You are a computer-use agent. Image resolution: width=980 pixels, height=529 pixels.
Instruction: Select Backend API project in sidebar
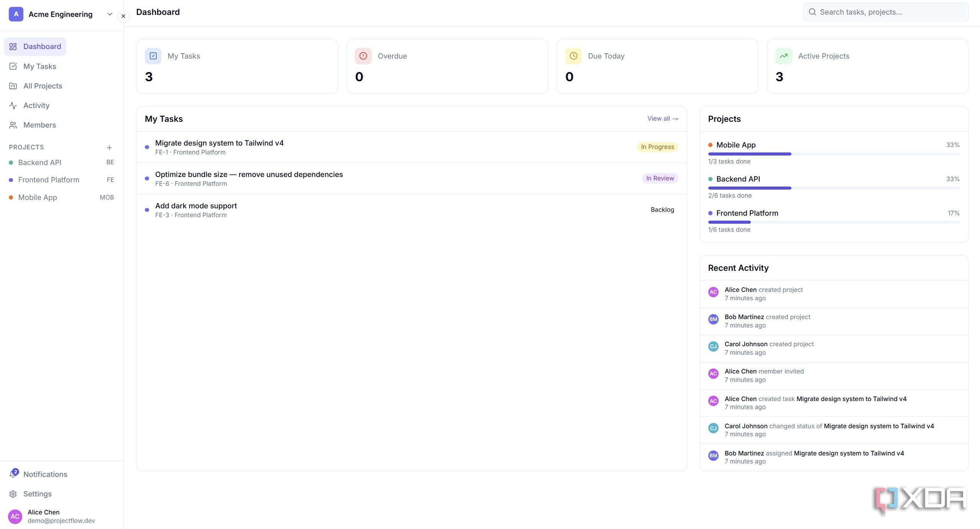point(62,162)
